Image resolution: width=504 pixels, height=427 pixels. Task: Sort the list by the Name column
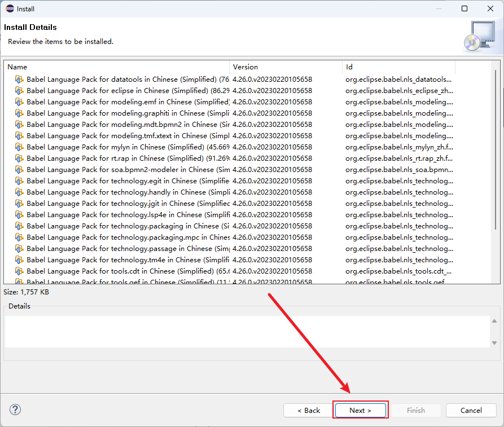117,67
